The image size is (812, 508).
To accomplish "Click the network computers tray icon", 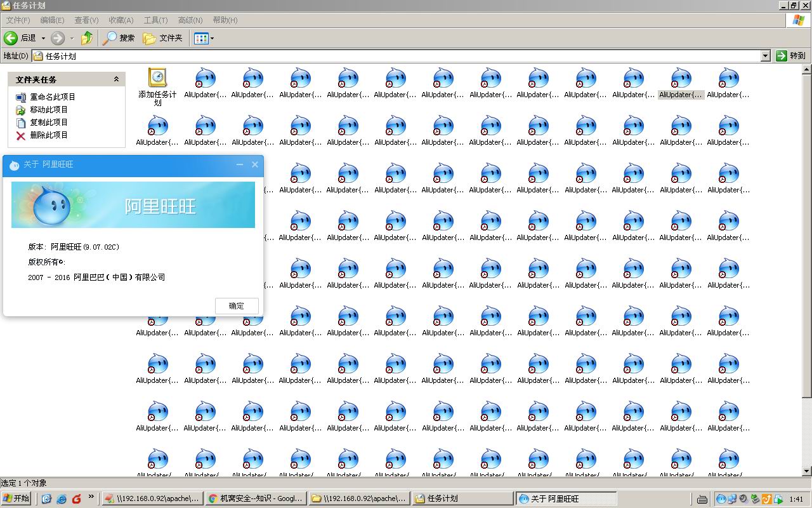I will (x=732, y=498).
